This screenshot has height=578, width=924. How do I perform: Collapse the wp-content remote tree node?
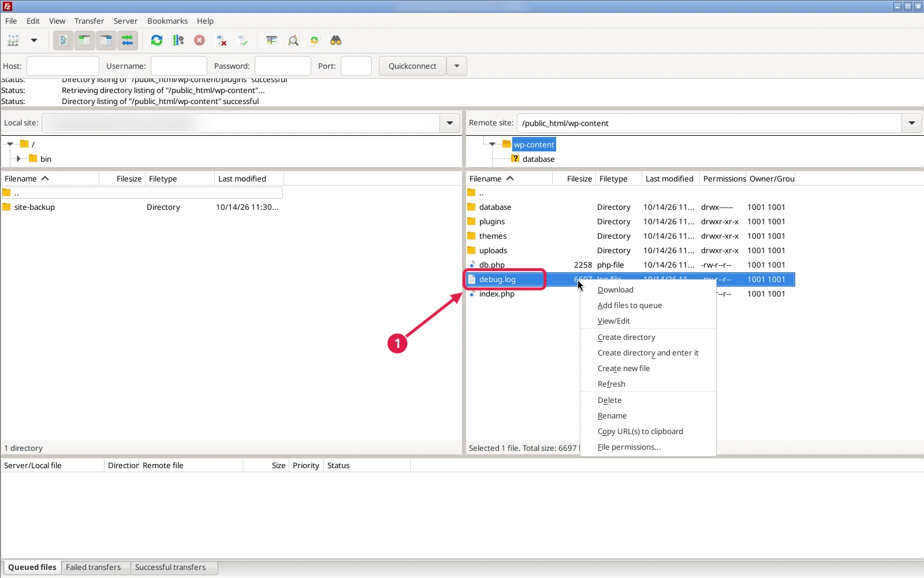(x=492, y=144)
